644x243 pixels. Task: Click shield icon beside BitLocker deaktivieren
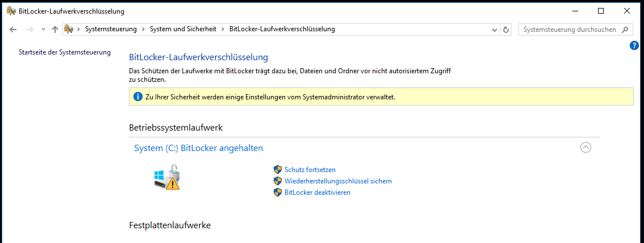[278, 192]
